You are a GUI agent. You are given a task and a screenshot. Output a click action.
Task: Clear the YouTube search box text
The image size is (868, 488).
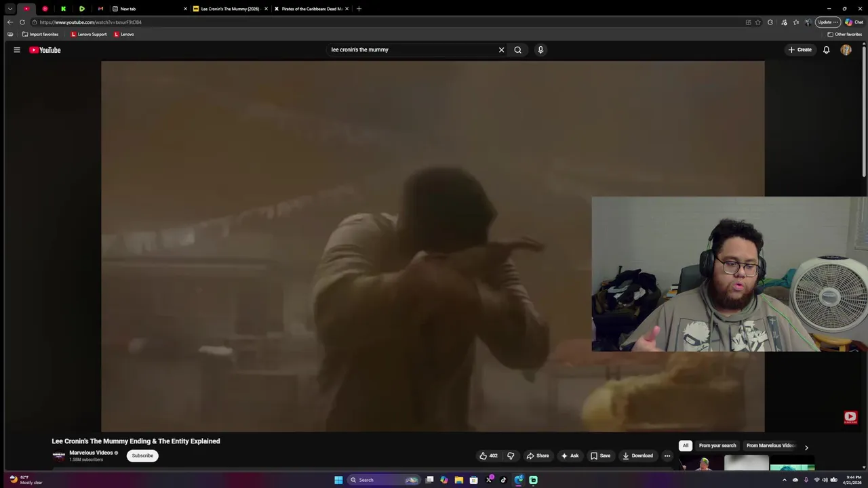click(x=501, y=49)
